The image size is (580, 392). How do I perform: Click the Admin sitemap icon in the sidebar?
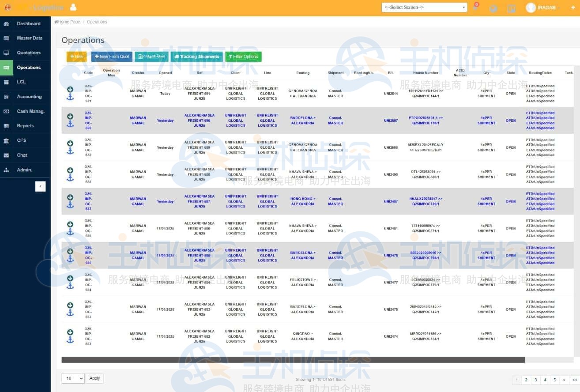tap(6, 170)
